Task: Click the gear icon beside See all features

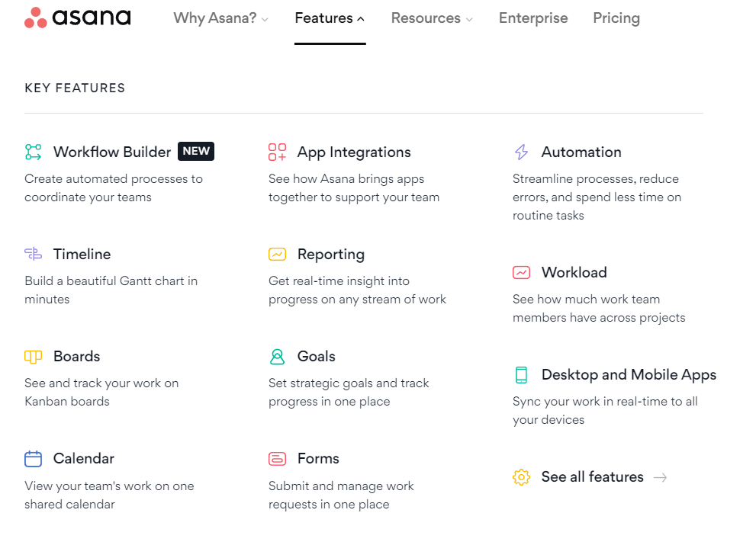Action: pyautogui.click(x=520, y=476)
